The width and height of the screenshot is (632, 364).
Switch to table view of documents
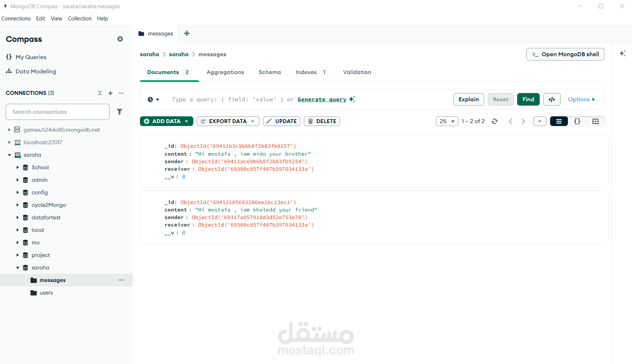pyautogui.click(x=595, y=121)
